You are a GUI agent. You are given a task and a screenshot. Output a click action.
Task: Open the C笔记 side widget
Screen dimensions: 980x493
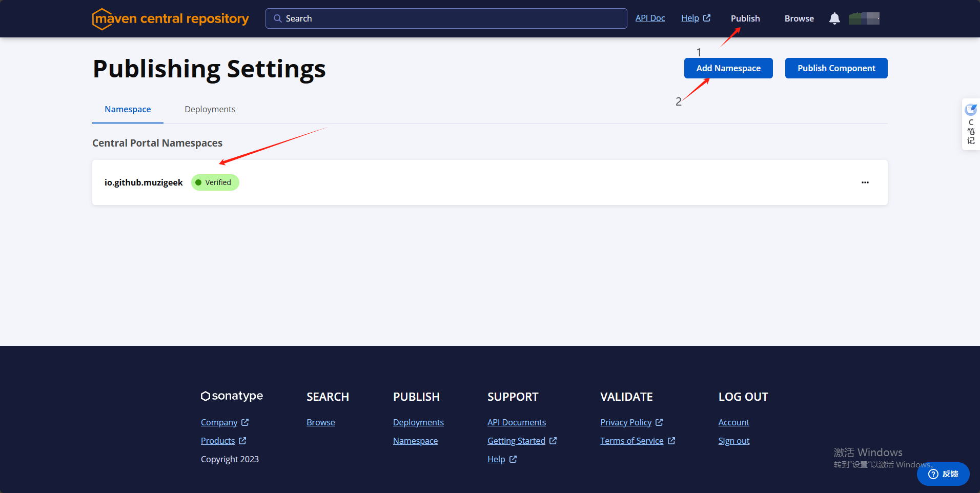[971, 125]
